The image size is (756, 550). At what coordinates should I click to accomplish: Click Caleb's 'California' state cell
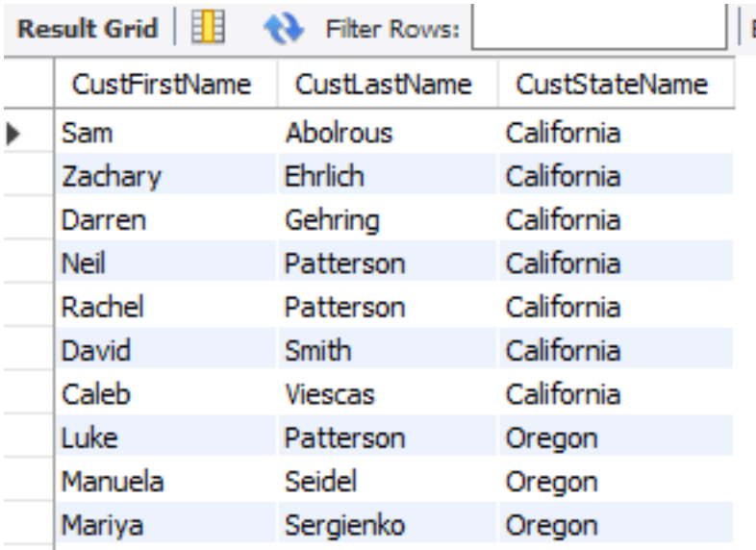coord(617,393)
